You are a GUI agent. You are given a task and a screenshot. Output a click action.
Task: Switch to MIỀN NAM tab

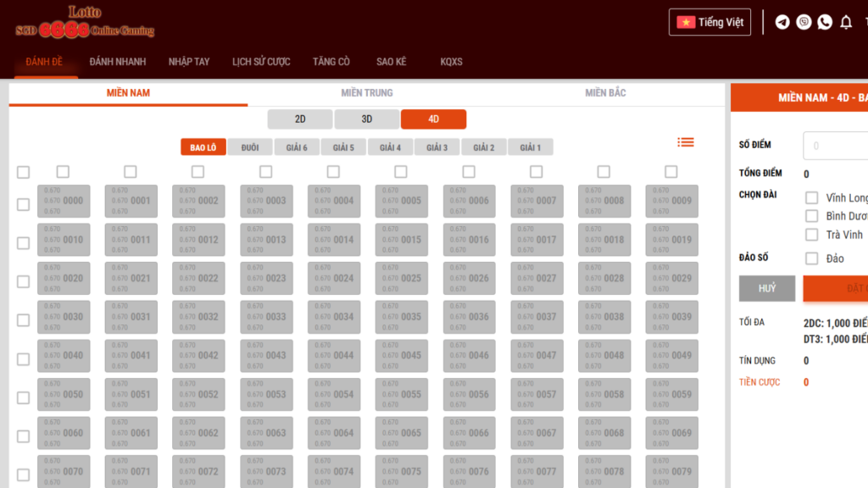[x=128, y=93]
